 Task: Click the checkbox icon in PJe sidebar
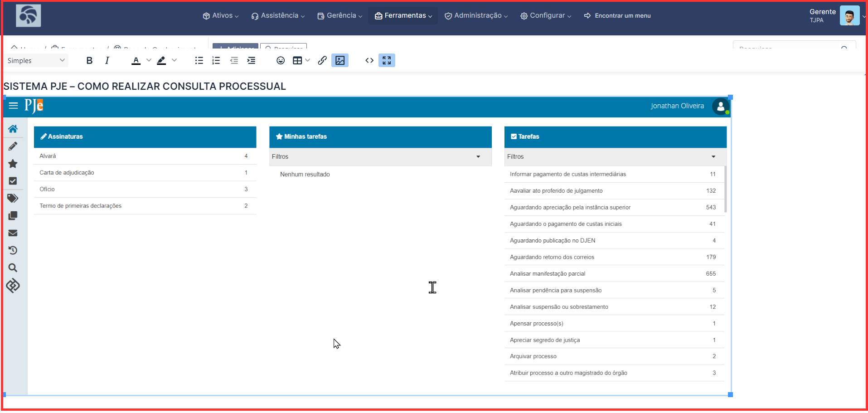click(x=13, y=181)
